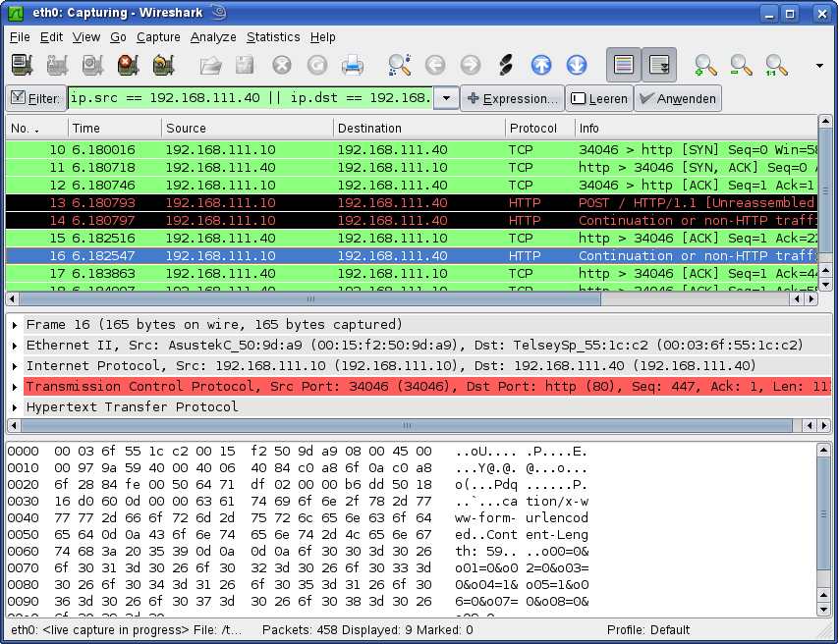Click the Expression... button
Screen dimensions: 838x644
coord(512,98)
